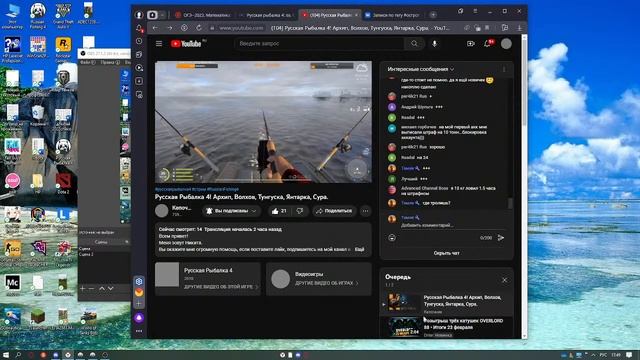Play queued OVERLORD giveaway video thumbnail
Viewport: 640px width, 360px height.
(404, 327)
